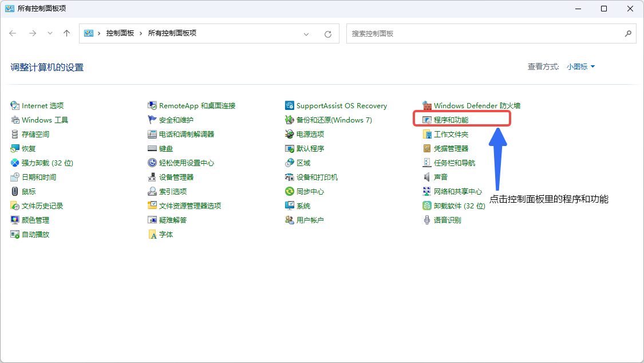Expand the chevron before 控制面板 breadcrumb
The image size is (644, 363).
[99, 33]
